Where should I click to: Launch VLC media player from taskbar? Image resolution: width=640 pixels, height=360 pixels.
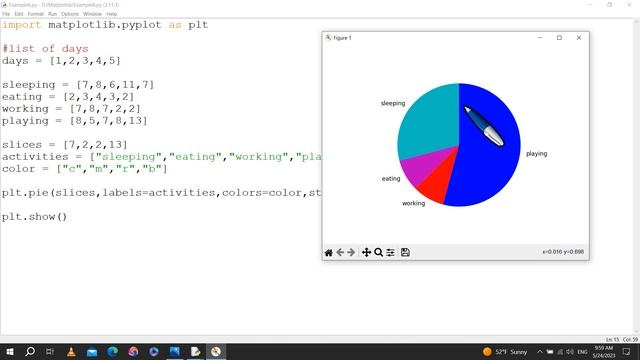(71, 351)
